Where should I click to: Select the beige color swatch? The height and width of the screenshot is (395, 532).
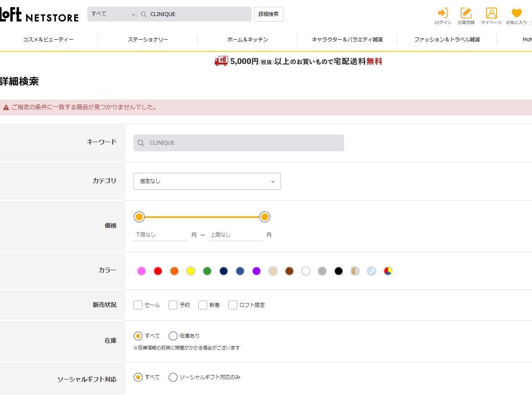pos(273,271)
